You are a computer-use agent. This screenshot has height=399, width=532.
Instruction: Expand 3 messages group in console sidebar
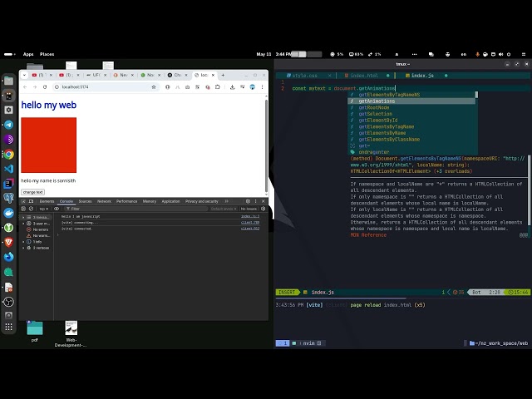[23, 217]
